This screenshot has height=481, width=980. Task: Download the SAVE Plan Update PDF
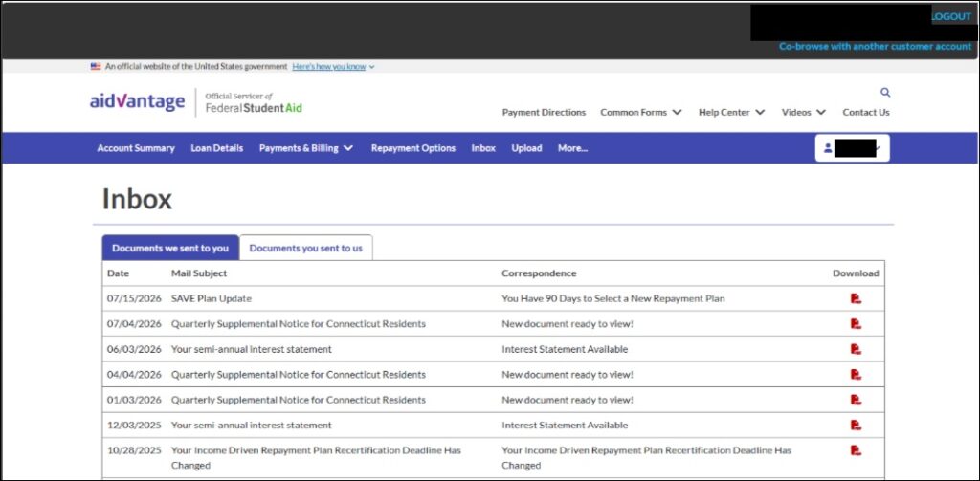point(856,298)
